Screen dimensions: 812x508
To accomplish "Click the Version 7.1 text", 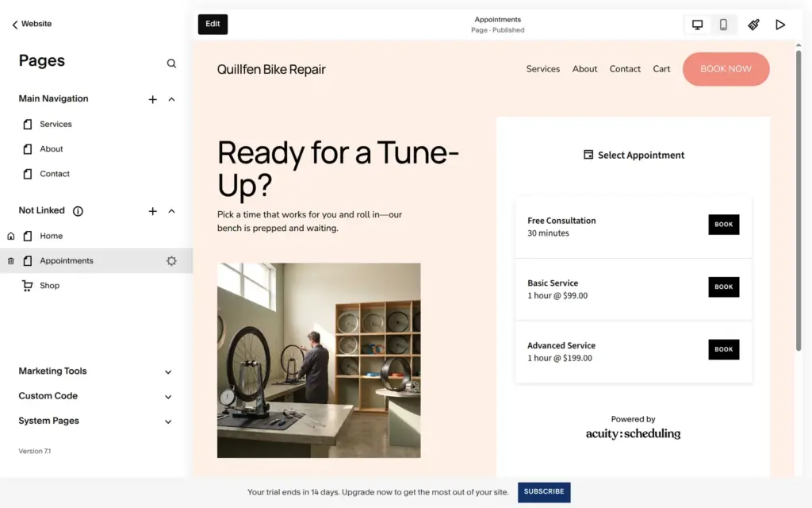I will 35,451.
